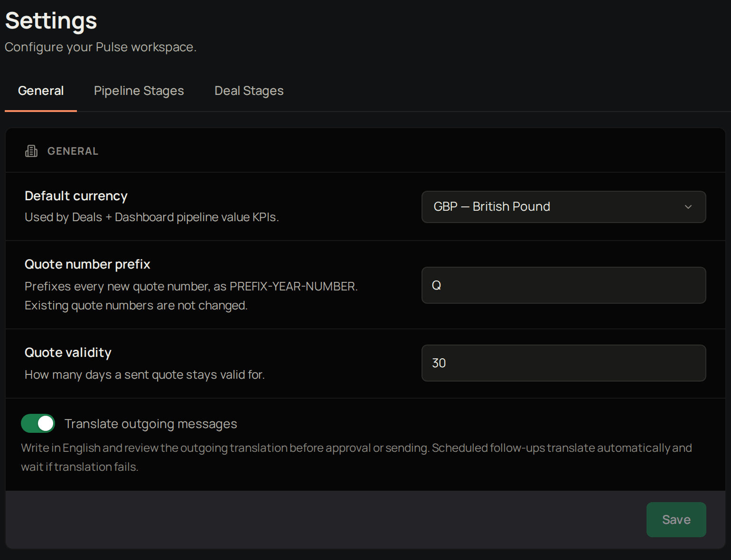731x560 pixels.
Task: Click the Settings page heading
Action: point(51,21)
